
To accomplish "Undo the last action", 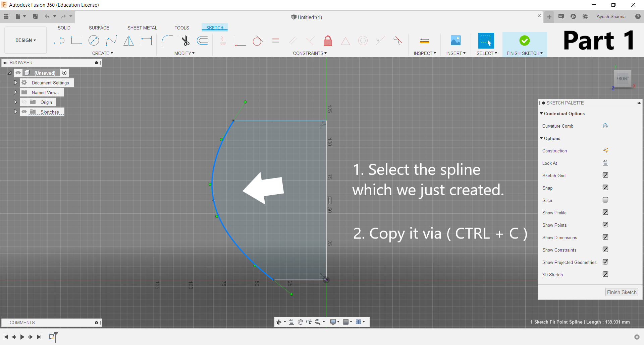I will coord(47,16).
